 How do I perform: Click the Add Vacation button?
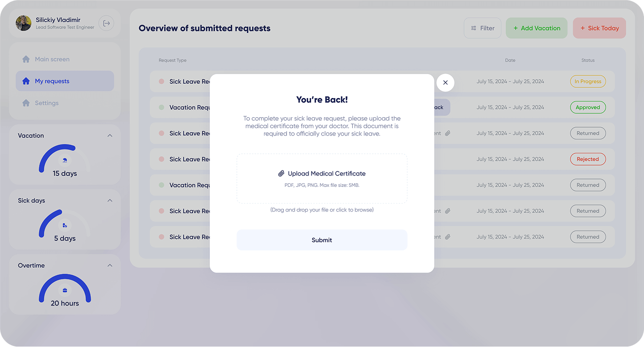coord(536,28)
